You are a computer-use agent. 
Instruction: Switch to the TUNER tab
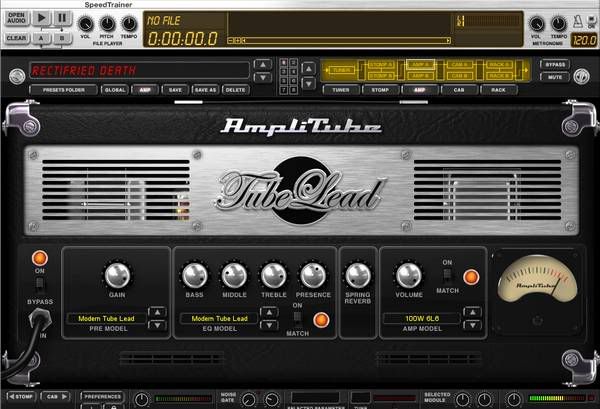tap(341, 90)
